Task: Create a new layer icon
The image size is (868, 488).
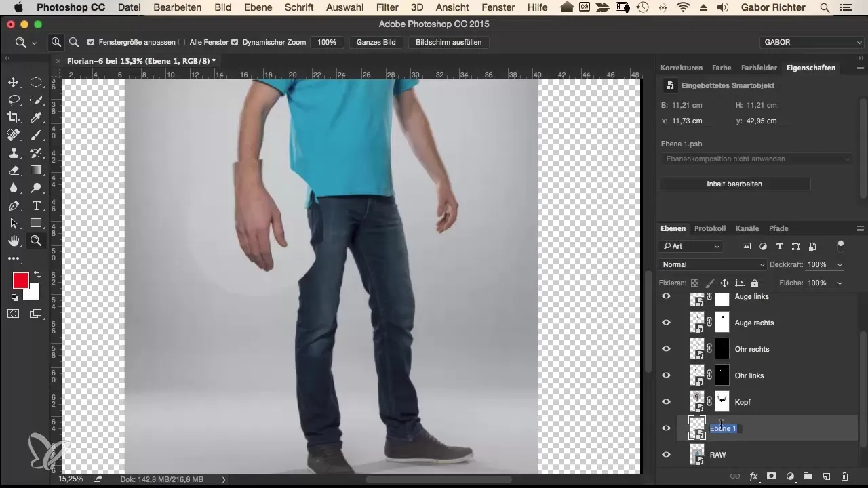Action: click(x=826, y=476)
